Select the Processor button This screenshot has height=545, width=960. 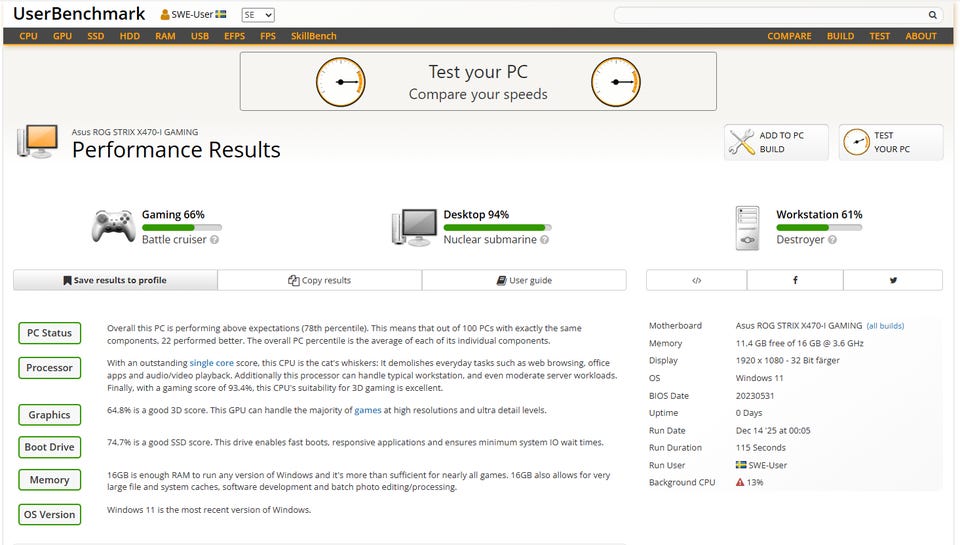[x=50, y=368]
